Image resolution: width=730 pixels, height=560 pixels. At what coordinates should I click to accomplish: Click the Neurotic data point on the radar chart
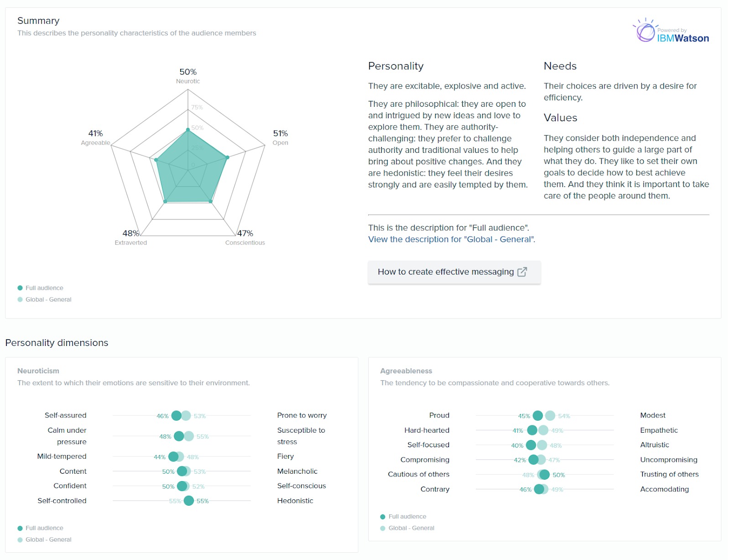tap(188, 130)
